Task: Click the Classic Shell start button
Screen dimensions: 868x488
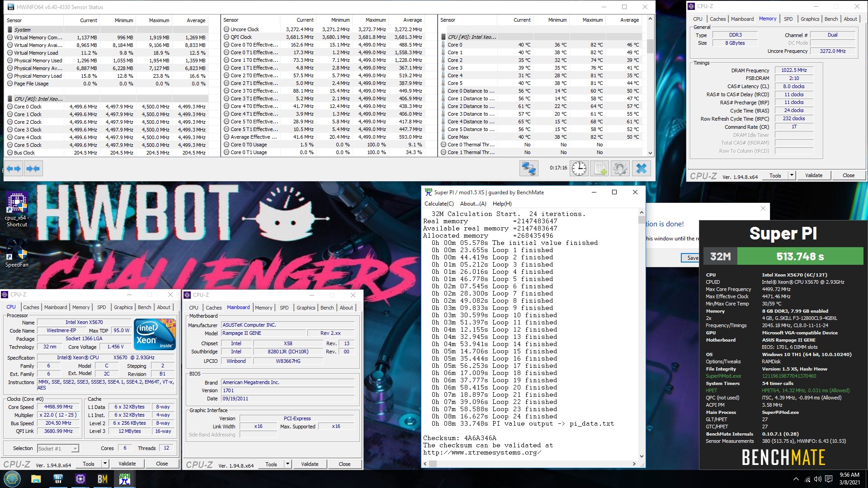Action: [12, 479]
